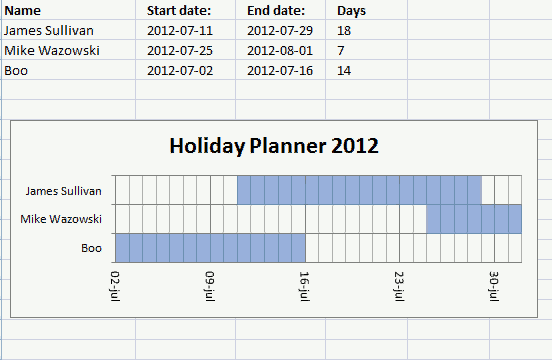Image resolution: width=552 pixels, height=360 pixels.
Task: Click the Mike Wazowski name cell
Action: click(x=69, y=50)
